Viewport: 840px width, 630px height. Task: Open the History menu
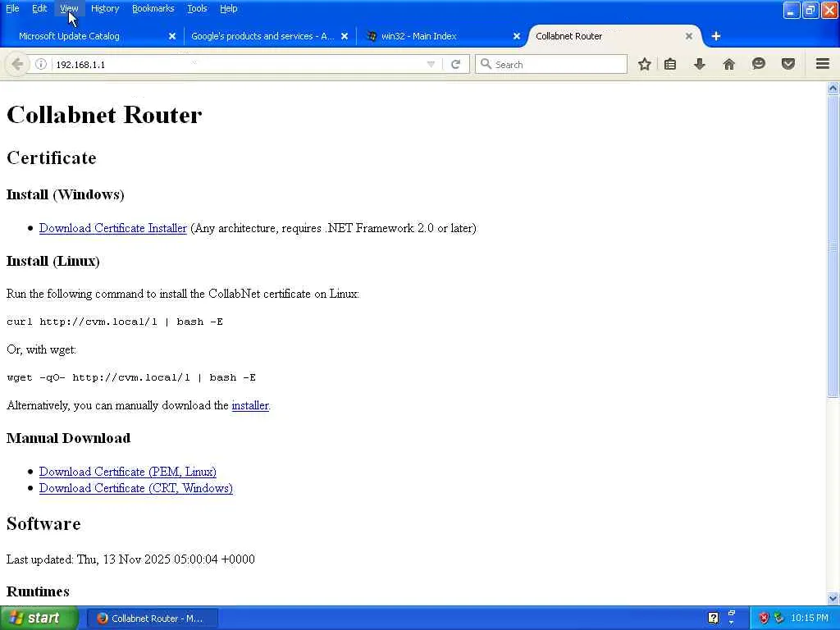(x=104, y=8)
